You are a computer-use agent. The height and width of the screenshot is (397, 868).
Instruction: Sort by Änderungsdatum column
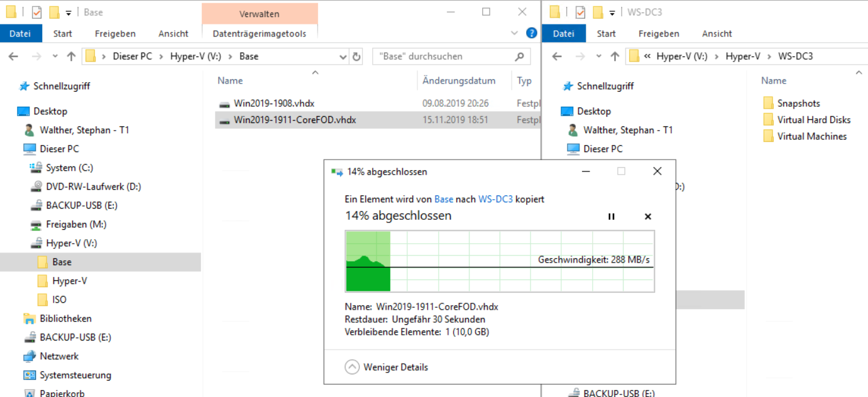[x=459, y=80]
